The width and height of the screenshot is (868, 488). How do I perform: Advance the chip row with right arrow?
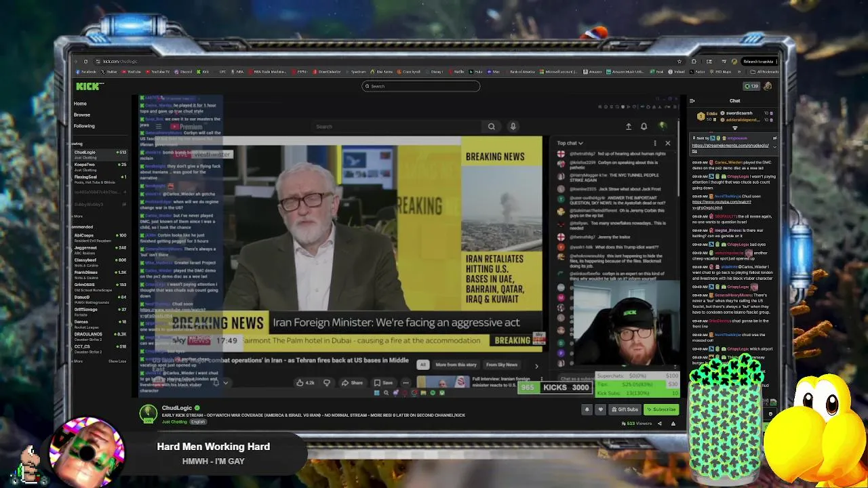coord(536,366)
